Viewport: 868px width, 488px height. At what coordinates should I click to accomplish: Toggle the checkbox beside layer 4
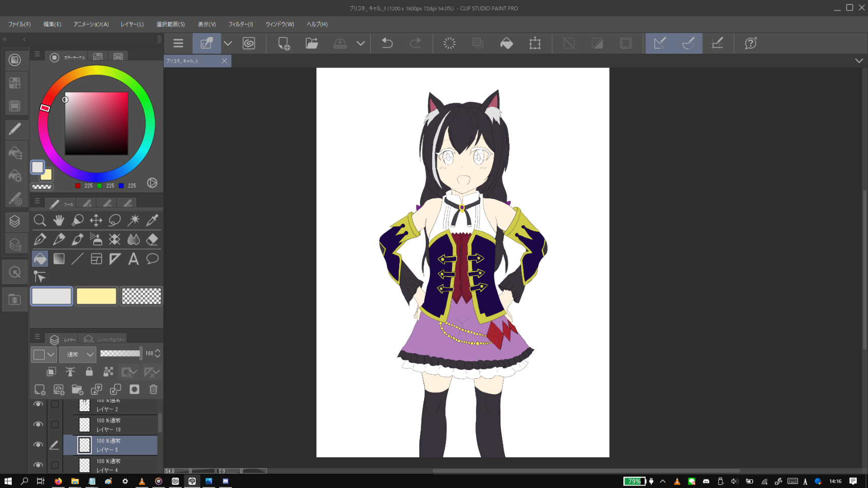pyautogui.click(x=55, y=465)
